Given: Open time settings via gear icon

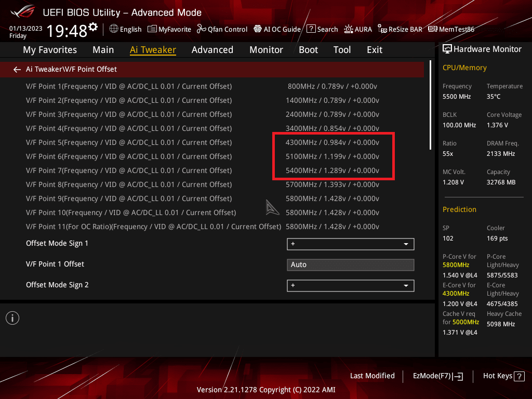Looking at the screenshot, I should coord(94,27).
